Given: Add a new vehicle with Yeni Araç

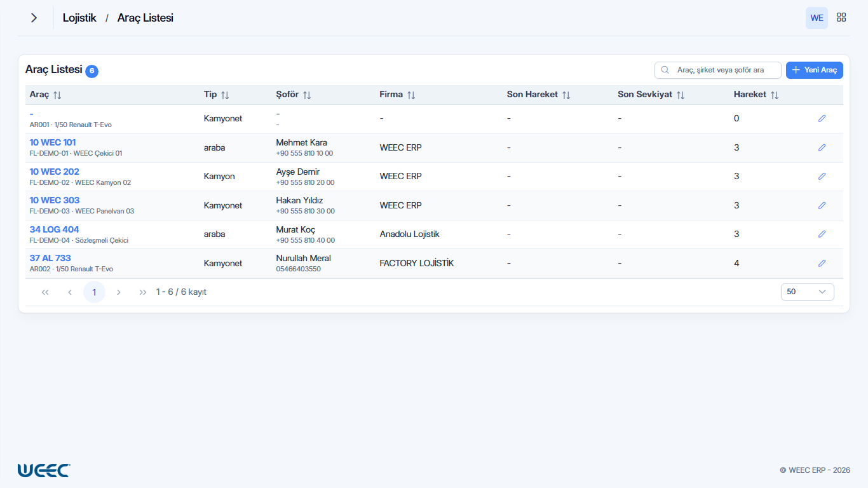Looking at the screenshot, I should 815,70.
